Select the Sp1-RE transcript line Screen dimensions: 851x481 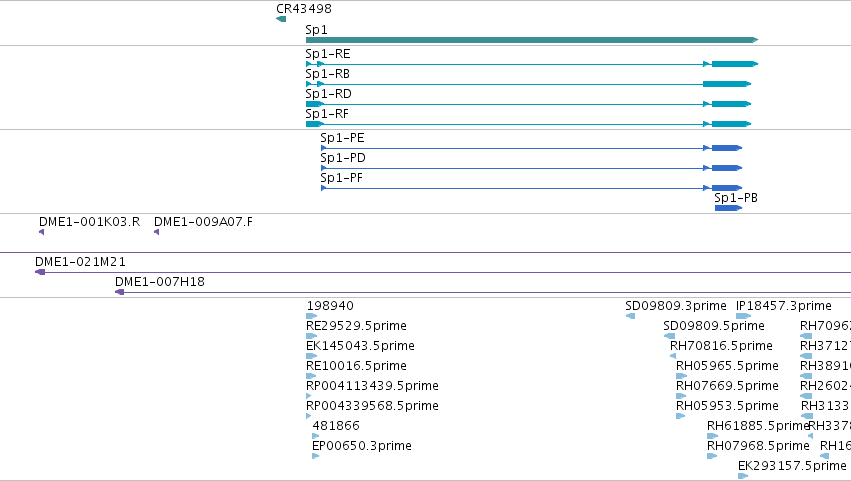click(x=532, y=64)
